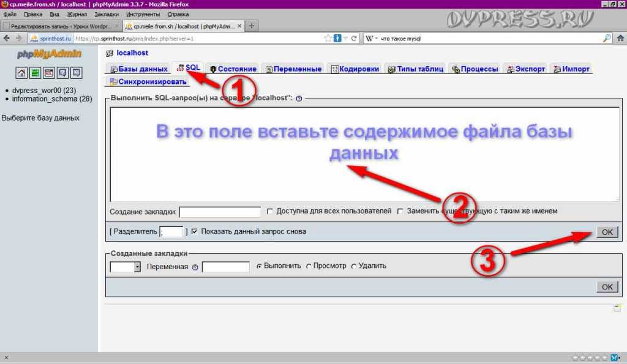Screen dimensions: 627x364
Task: Open the 'Базы данных' tab
Action: coord(138,69)
